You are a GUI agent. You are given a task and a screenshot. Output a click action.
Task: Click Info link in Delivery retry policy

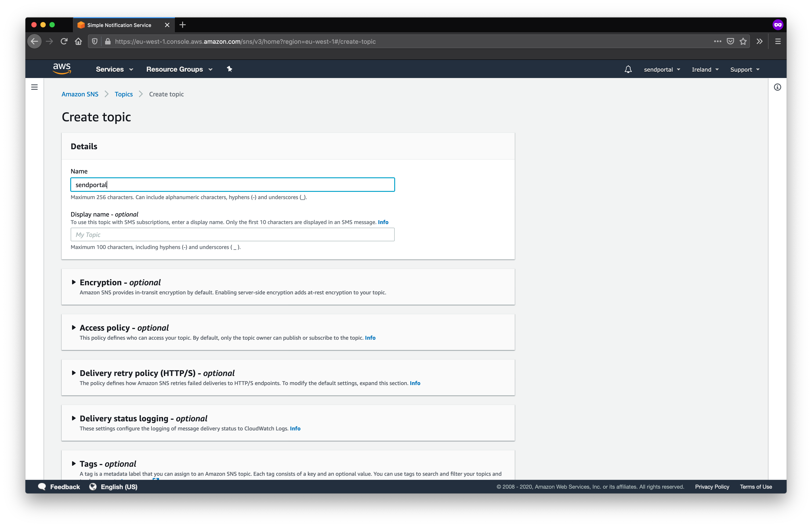(415, 383)
